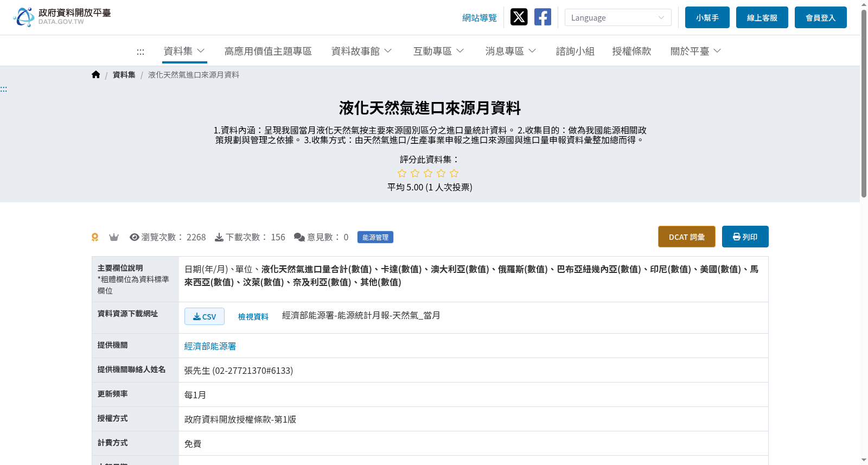Download the CSV file
The width and height of the screenshot is (868, 465).
pos(205,316)
